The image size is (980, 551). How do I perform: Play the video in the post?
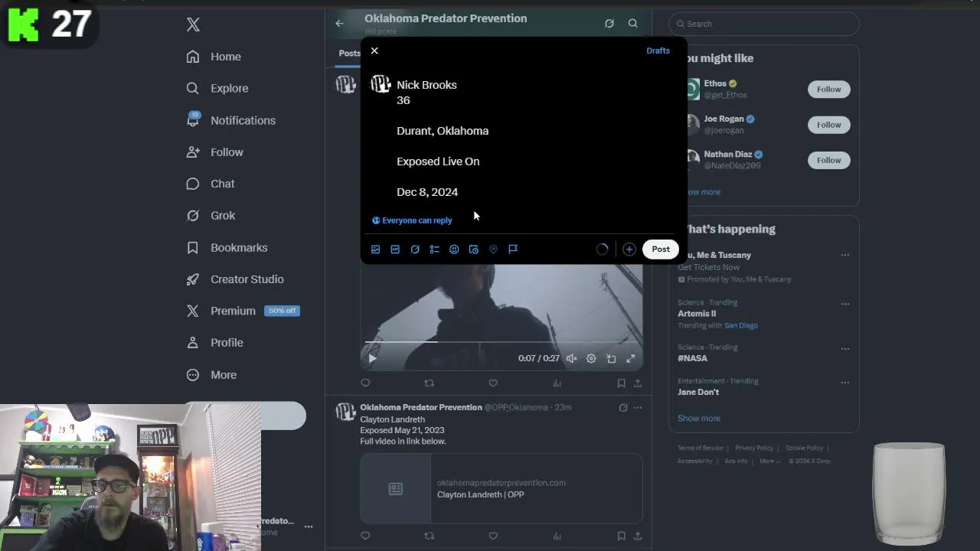pyautogui.click(x=372, y=358)
